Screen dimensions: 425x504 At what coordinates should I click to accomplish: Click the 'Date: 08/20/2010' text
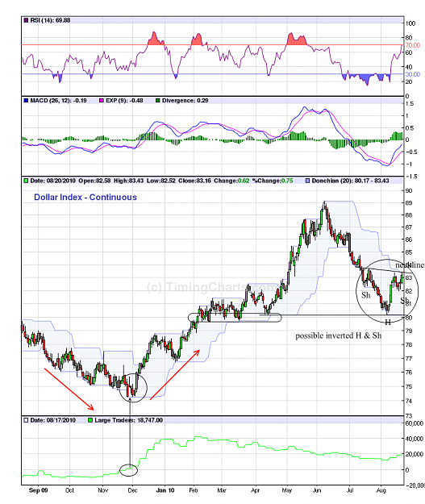tap(53, 181)
